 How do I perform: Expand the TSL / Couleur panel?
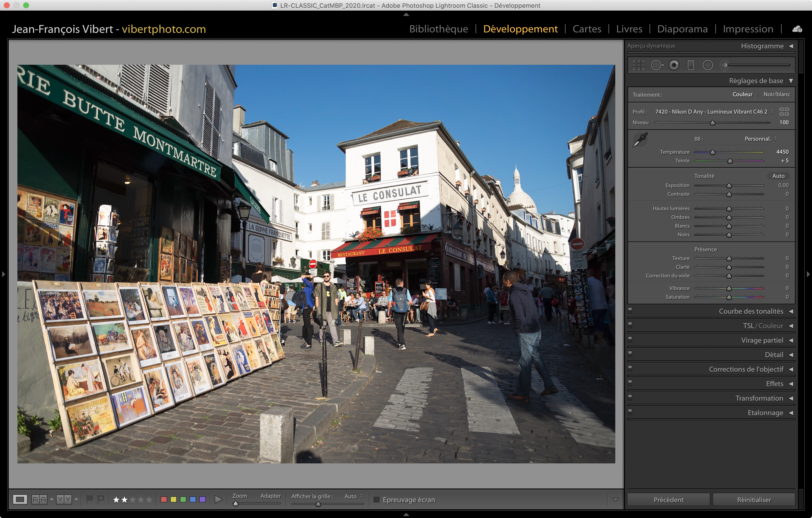[x=763, y=325]
